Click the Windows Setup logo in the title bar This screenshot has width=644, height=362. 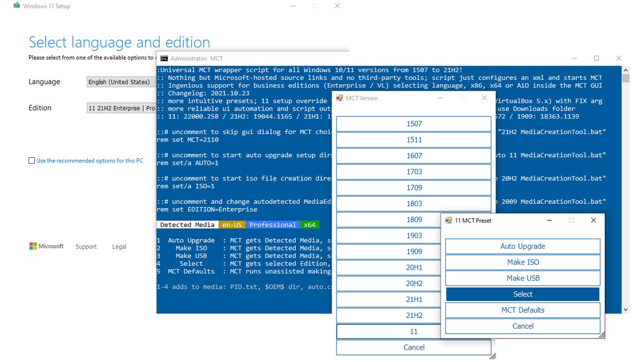pos(16,6)
